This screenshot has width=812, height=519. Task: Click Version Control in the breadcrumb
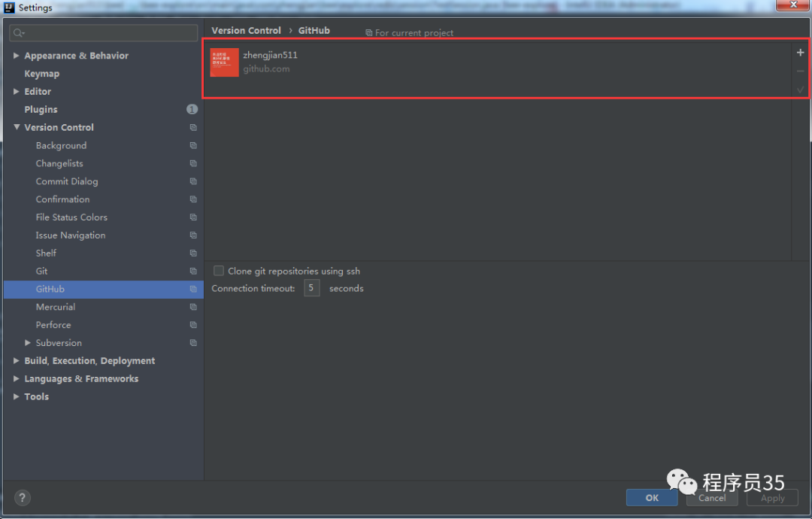pos(246,31)
